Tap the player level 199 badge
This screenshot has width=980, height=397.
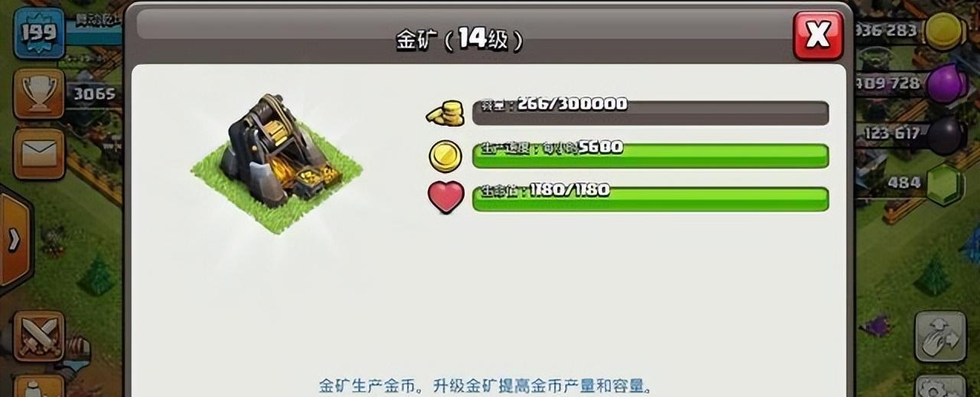click(x=37, y=33)
